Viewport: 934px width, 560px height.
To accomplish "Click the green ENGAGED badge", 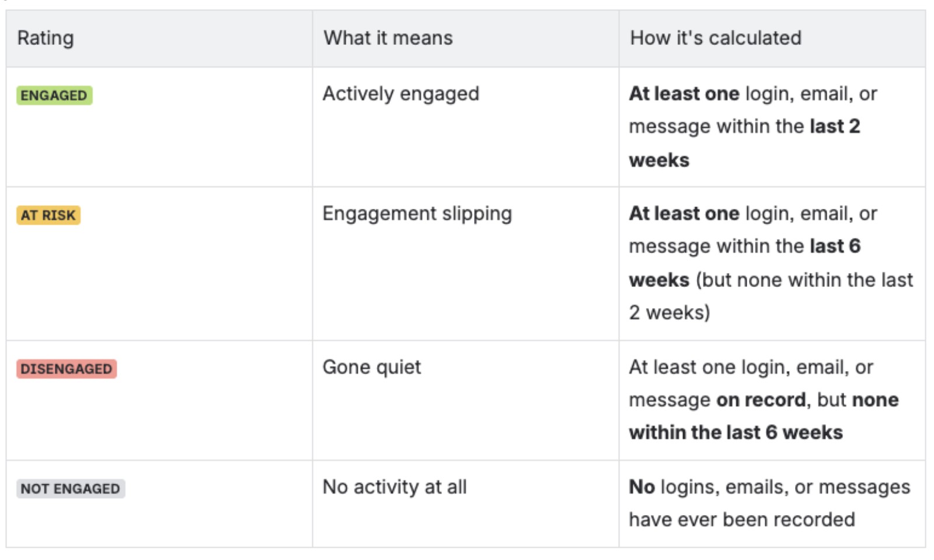I will click(x=54, y=95).
